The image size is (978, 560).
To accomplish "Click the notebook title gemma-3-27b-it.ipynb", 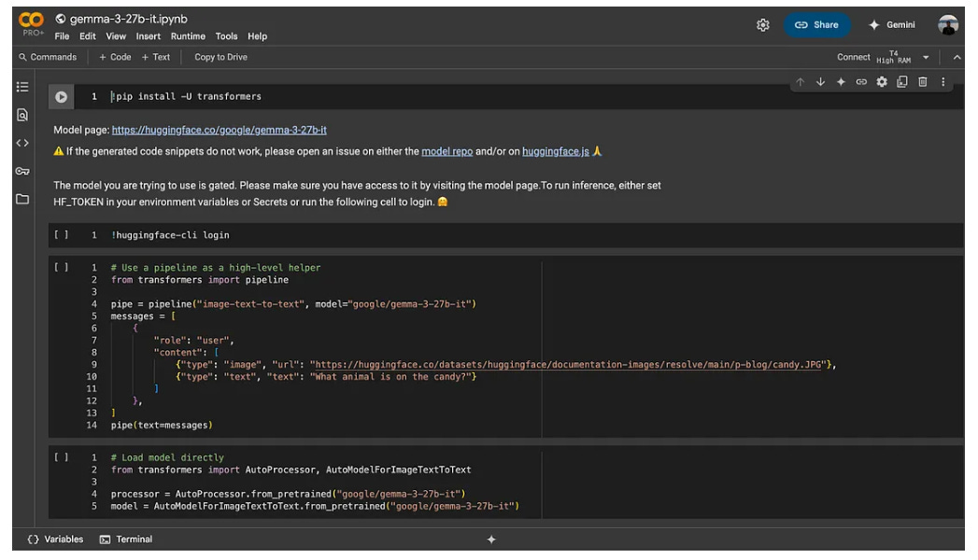I will click(129, 20).
